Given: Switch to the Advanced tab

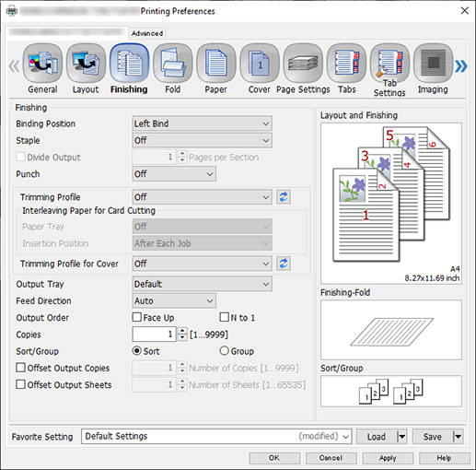Looking at the screenshot, I should click(147, 33).
